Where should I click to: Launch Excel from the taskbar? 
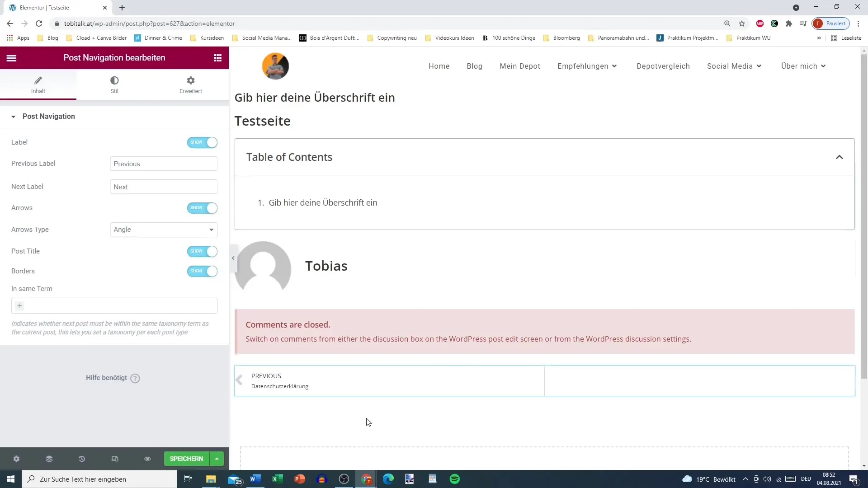click(278, 479)
